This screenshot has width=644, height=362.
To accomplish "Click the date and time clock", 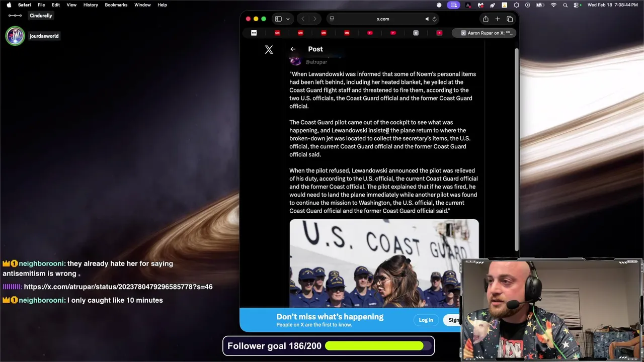I will coord(613,5).
